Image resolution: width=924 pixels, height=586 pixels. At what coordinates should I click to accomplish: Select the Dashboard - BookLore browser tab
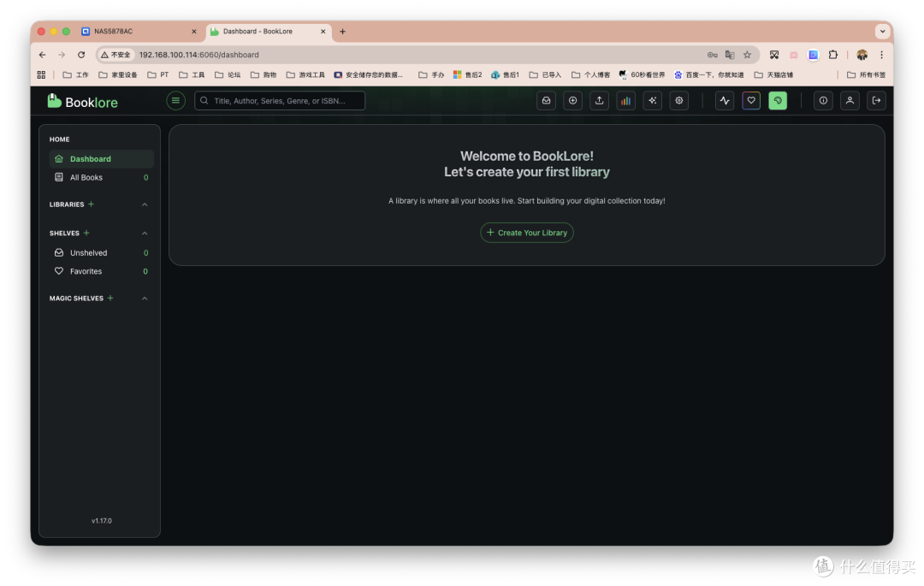[268, 31]
